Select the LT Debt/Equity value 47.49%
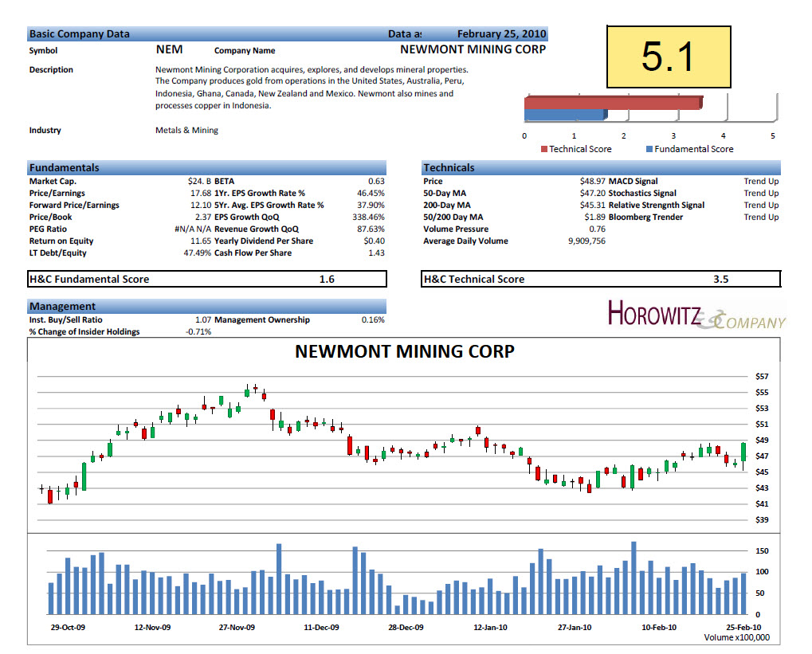812x654 pixels. point(198,253)
